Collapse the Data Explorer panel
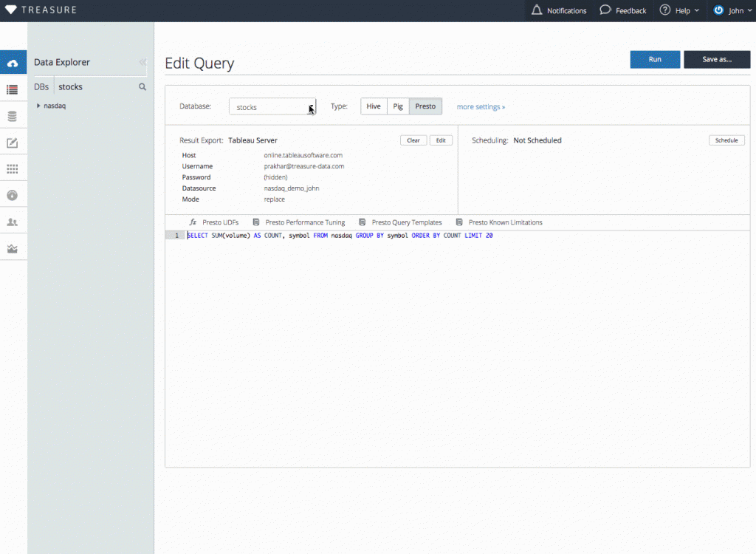756x554 pixels. pyautogui.click(x=142, y=62)
